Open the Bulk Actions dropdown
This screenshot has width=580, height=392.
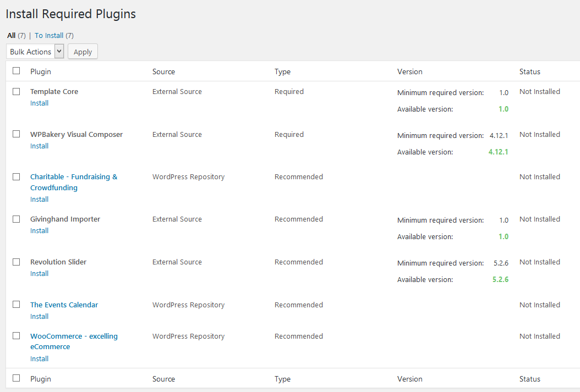click(x=35, y=52)
